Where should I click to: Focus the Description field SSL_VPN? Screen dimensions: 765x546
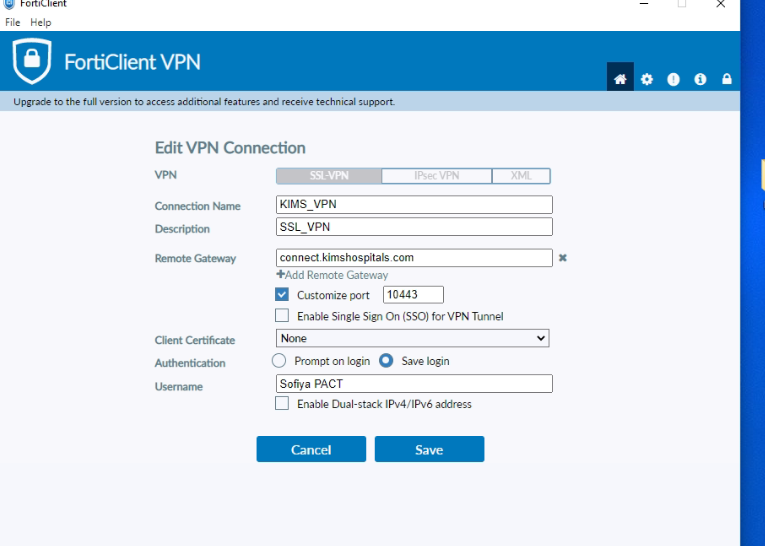coord(414,227)
